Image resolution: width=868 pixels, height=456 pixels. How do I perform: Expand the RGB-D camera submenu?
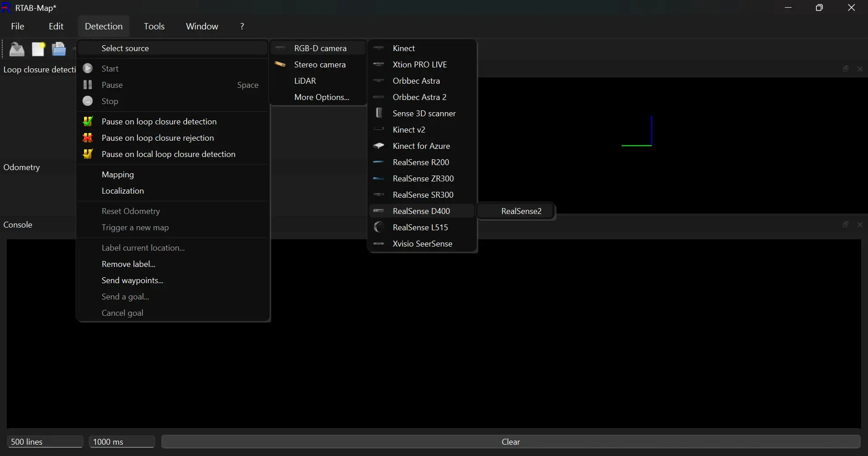318,48
